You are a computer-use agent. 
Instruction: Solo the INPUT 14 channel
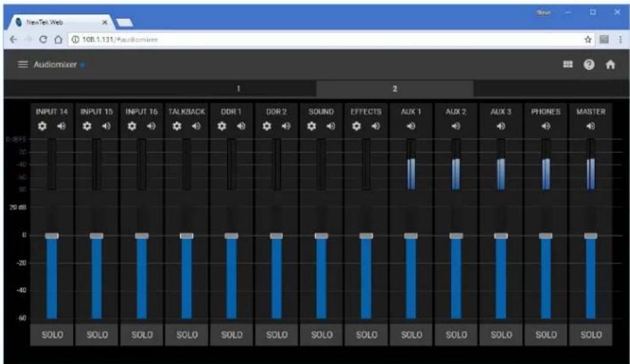coord(52,335)
